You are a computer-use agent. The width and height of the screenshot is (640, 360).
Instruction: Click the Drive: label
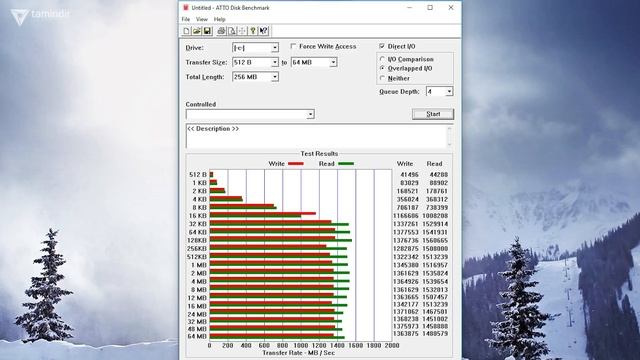pyautogui.click(x=195, y=48)
